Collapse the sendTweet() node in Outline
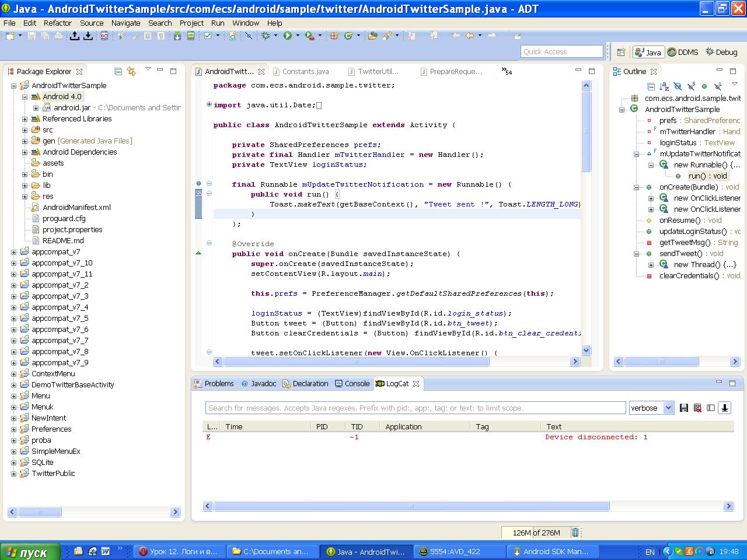This screenshot has width=747, height=560. coord(637,254)
